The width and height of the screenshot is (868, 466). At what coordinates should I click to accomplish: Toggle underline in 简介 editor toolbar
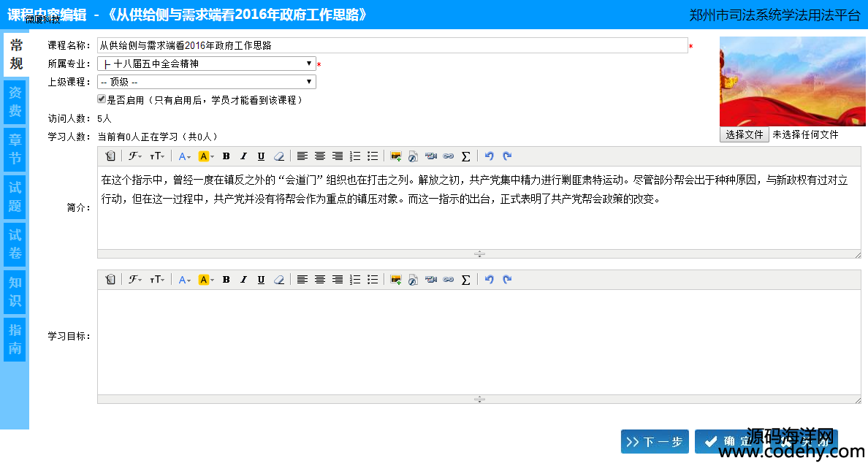tap(262, 156)
